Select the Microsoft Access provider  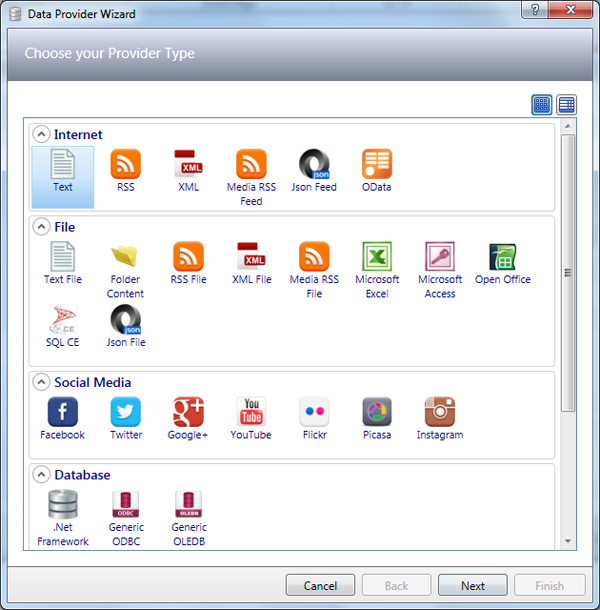click(440, 270)
